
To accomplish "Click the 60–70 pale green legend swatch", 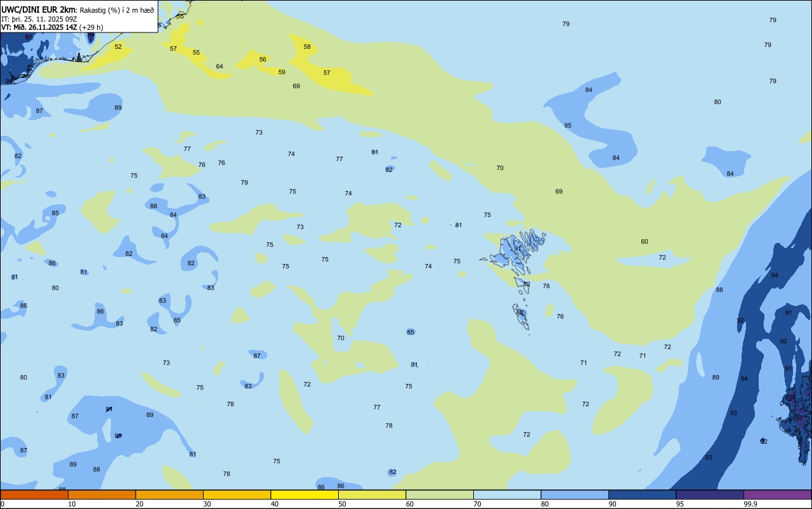I will tap(440, 494).
